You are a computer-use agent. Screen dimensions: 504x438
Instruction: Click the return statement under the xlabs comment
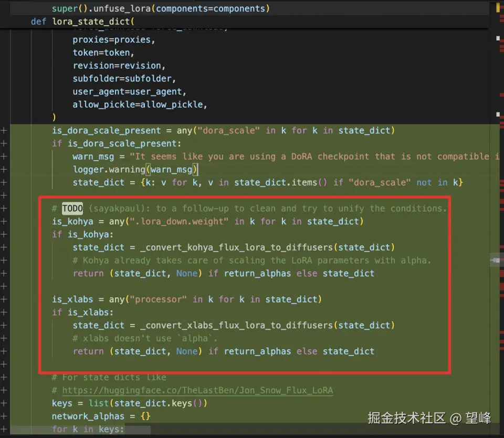224,351
